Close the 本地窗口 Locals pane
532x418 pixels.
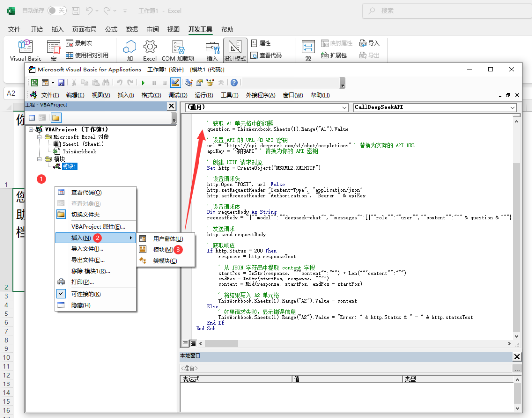tap(517, 357)
